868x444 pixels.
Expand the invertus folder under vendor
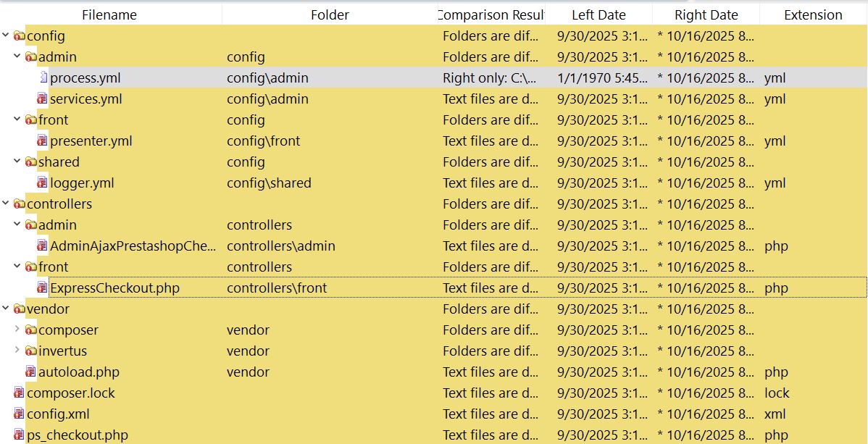click(x=17, y=351)
